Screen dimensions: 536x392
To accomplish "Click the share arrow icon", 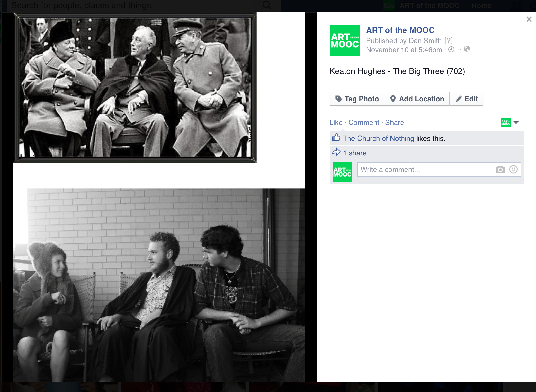I will pyautogui.click(x=336, y=152).
